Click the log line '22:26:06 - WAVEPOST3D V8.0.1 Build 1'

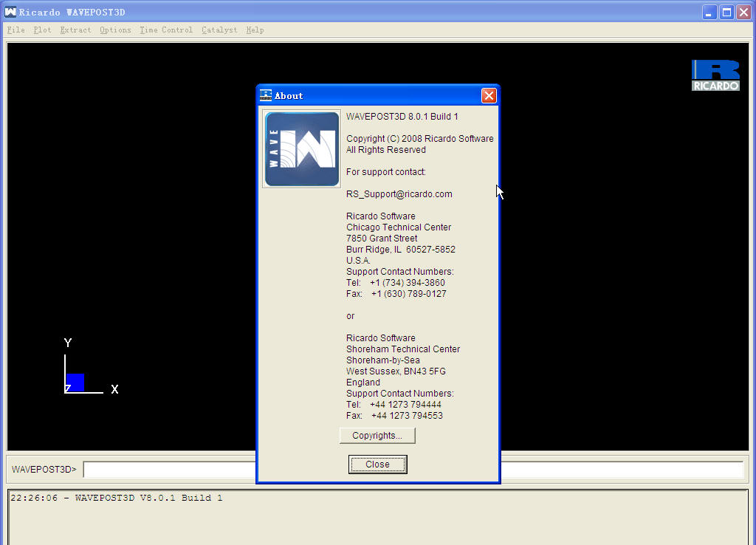point(117,498)
